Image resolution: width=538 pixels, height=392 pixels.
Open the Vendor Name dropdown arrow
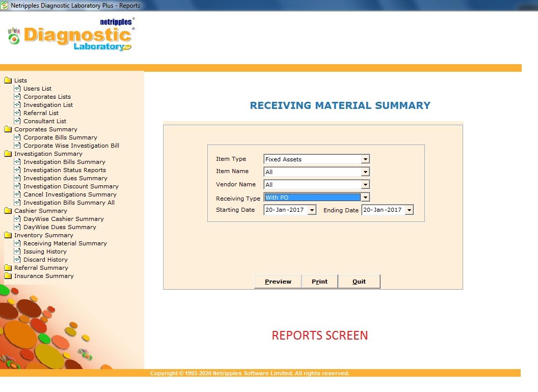coord(365,184)
